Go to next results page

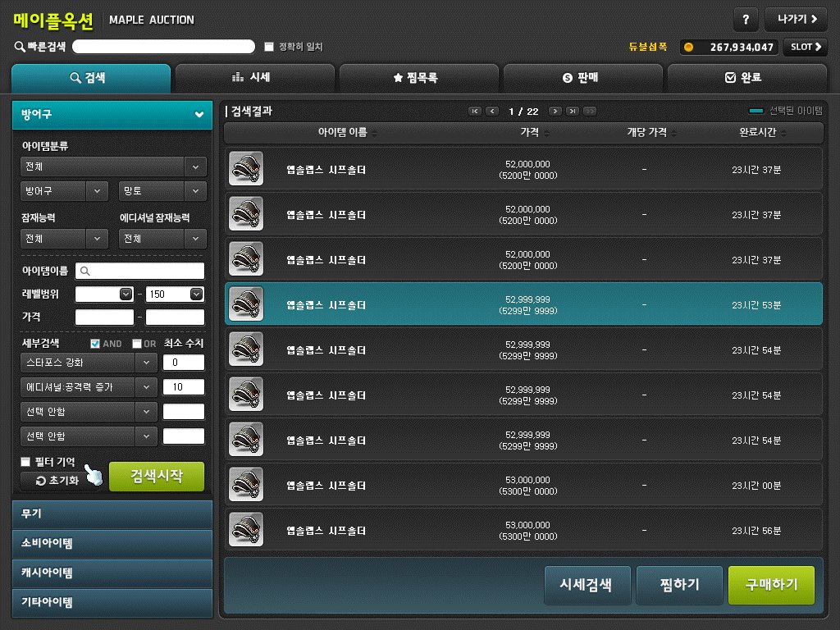[555, 112]
